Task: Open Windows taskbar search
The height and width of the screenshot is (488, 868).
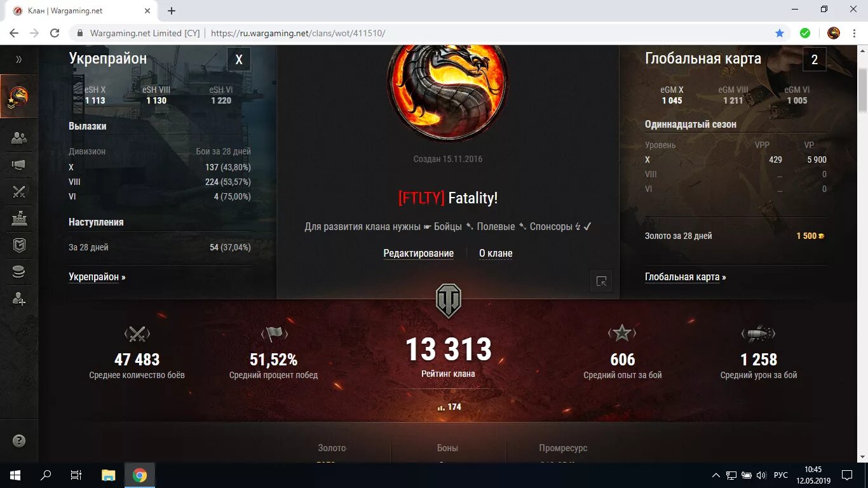Action: pyautogui.click(x=46, y=475)
